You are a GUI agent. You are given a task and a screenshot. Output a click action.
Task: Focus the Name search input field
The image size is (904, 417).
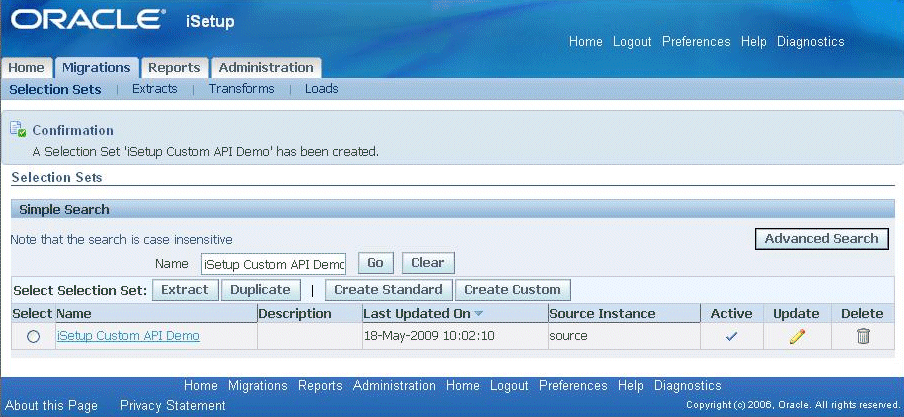pos(273,264)
